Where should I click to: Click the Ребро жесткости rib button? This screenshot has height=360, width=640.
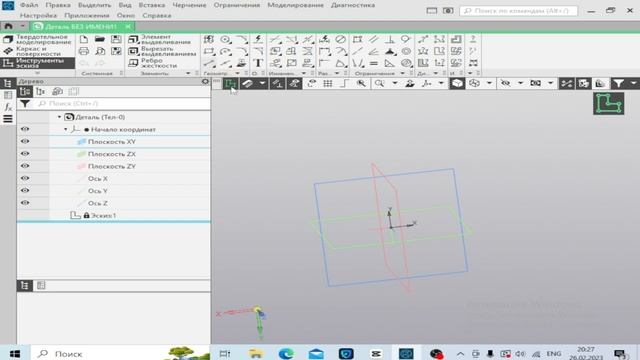pyautogui.click(x=153, y=63)
